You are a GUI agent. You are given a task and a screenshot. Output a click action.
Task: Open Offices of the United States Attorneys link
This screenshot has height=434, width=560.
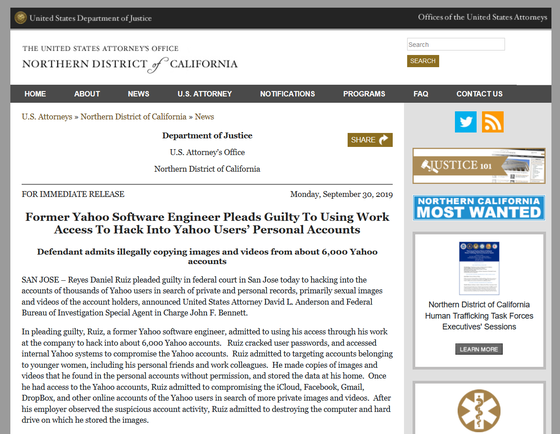(482, 17)
